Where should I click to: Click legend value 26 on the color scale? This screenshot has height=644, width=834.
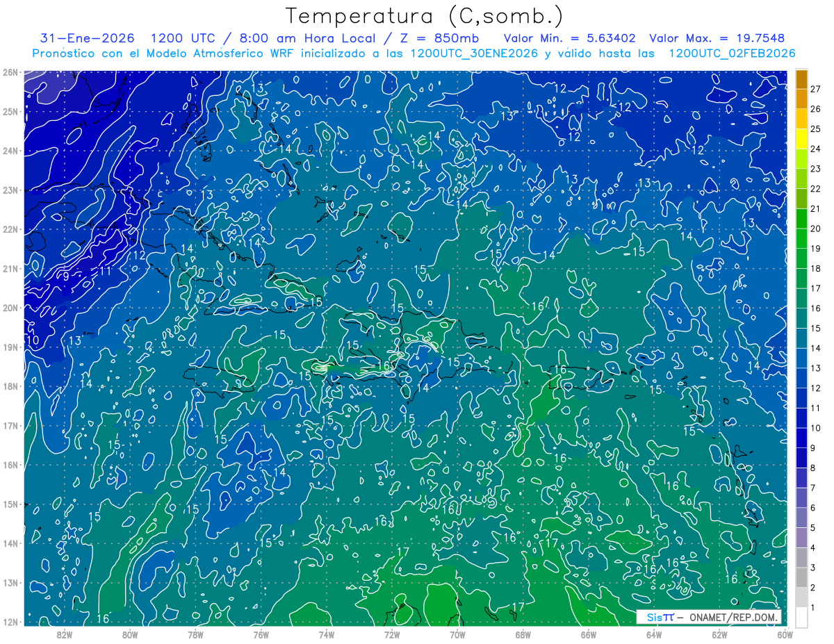(x=816, y=109)
